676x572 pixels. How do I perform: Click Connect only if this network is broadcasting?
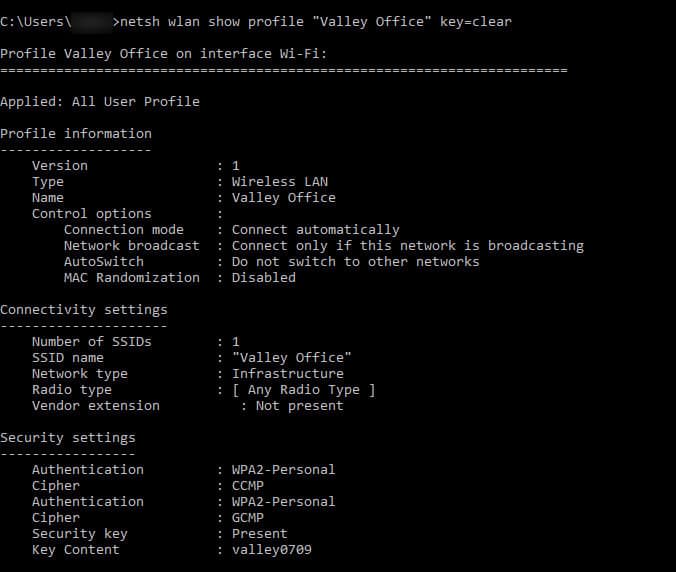[408, 246]
